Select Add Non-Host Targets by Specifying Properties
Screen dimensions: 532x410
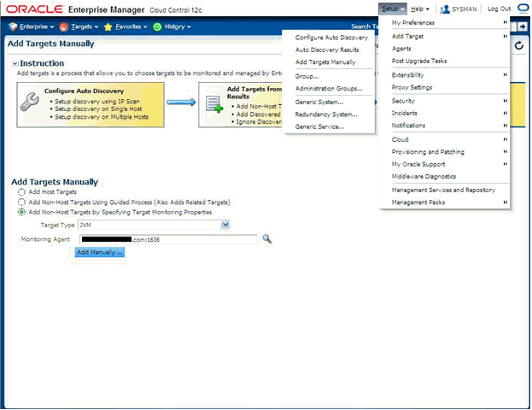coord(21,212)
